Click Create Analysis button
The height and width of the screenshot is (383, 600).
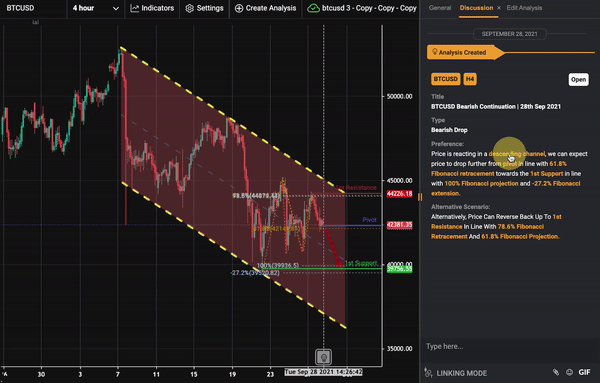pyautogui.click(x=265, y=8)
